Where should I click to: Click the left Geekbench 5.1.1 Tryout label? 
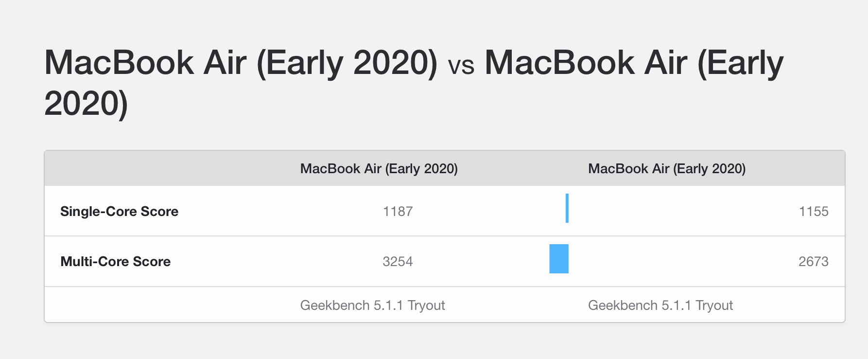coord(373,305)
